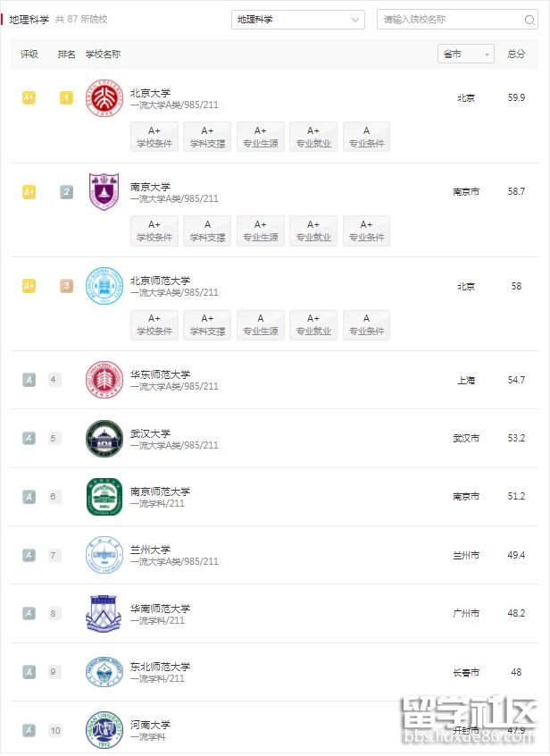Open the Lanzhou University emblem
The width and height of the screenshot is (550, 756).
pyautogui.click(x=104, y=555)
